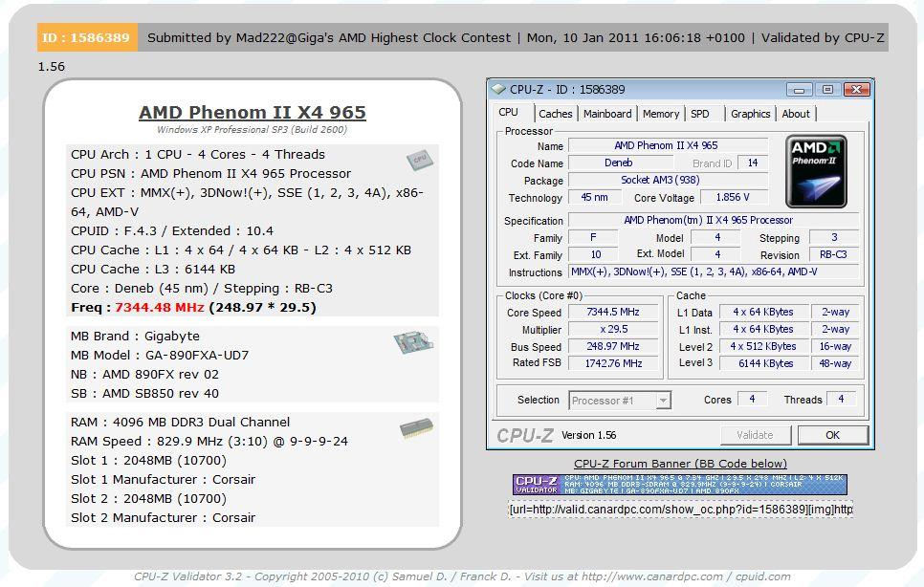Close the CPU-Z window
This screenshot has width=924, height=587.
857,90
